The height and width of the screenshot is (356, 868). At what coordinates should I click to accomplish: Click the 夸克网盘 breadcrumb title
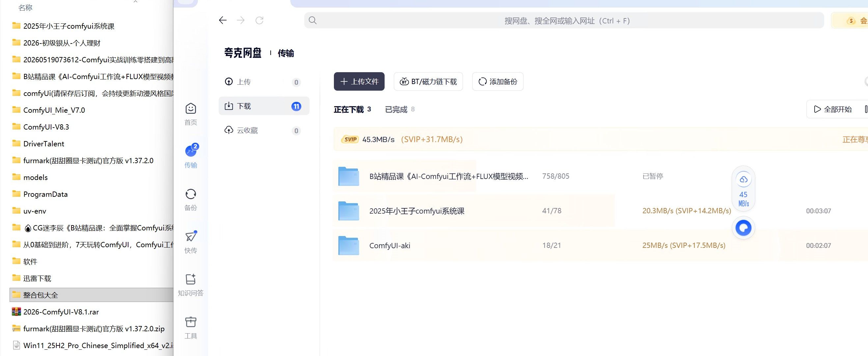tap(243, 53)
